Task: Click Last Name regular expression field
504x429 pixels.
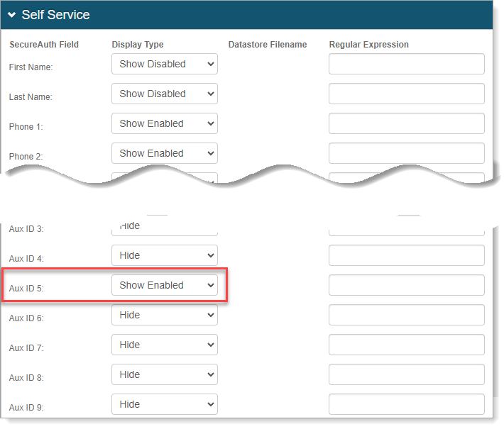Action: coord(406,94)
